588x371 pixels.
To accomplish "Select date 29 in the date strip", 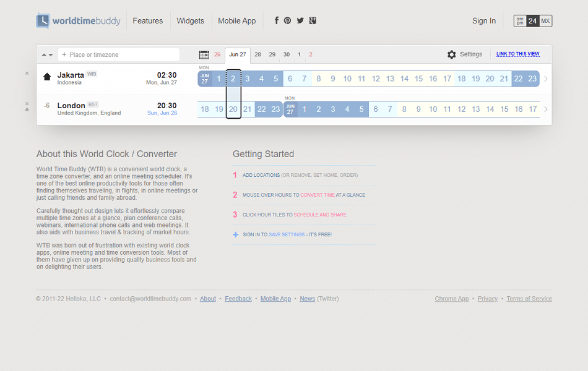I will point(272,54).
